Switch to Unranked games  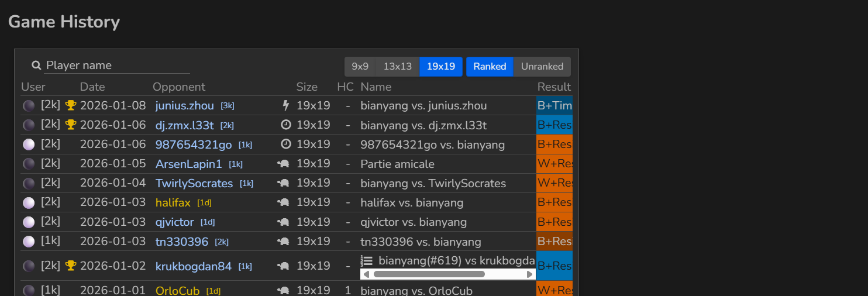(542, 67)
